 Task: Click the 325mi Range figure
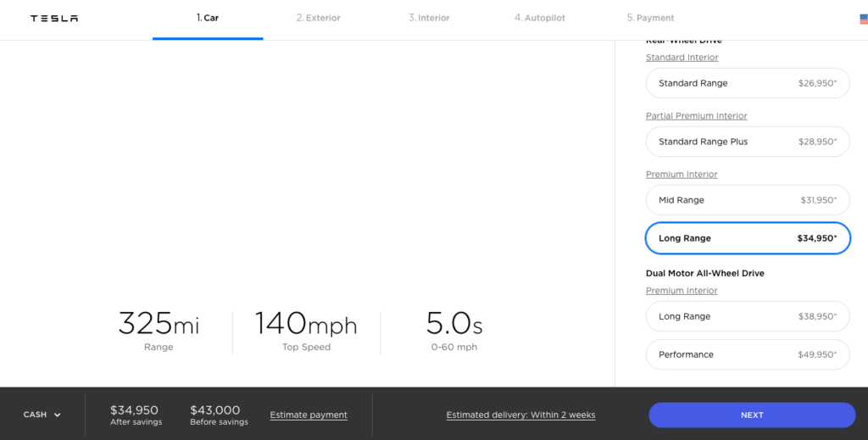coord(159,331)
